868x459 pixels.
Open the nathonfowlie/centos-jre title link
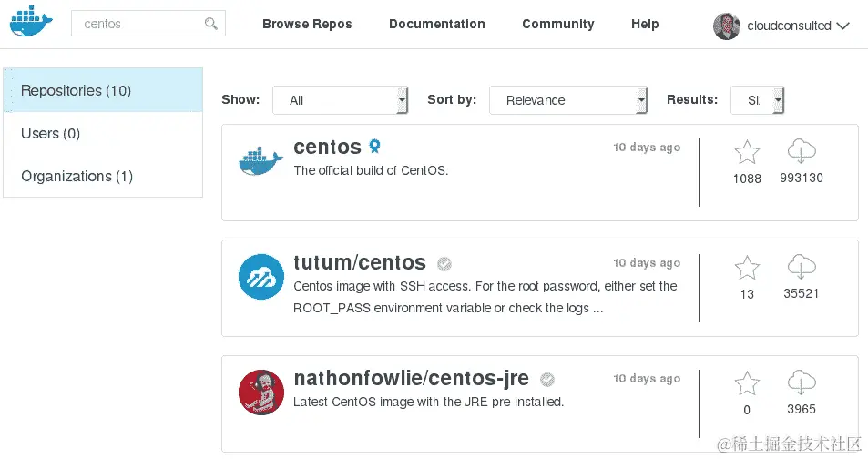click(x=412, y=378)
